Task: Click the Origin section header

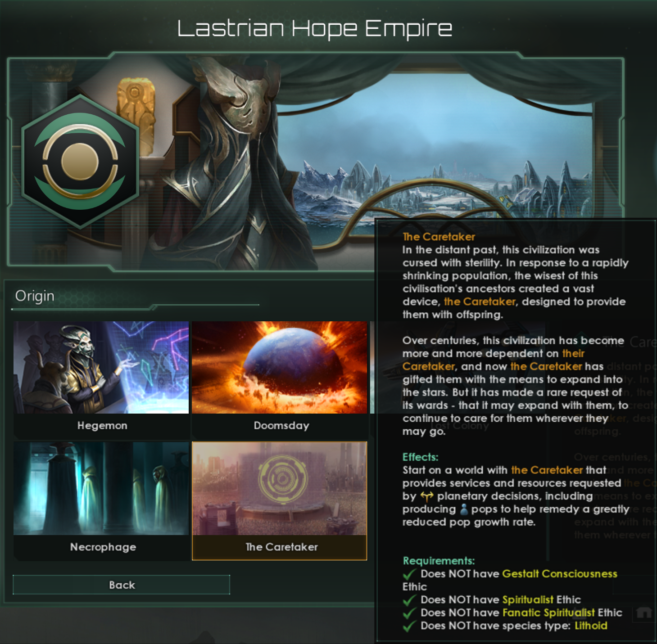Action: (35, 296)
